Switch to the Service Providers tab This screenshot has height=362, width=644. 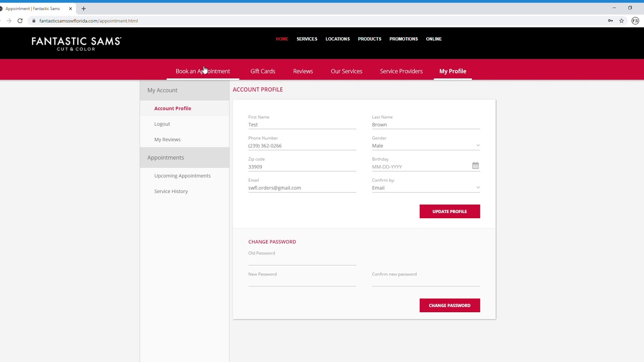(401, 71)
